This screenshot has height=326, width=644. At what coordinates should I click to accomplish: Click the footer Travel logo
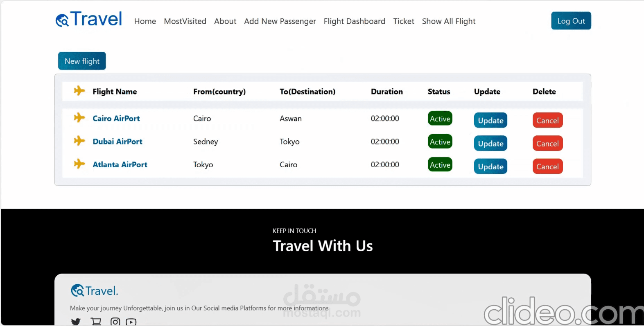coord(95,291)
